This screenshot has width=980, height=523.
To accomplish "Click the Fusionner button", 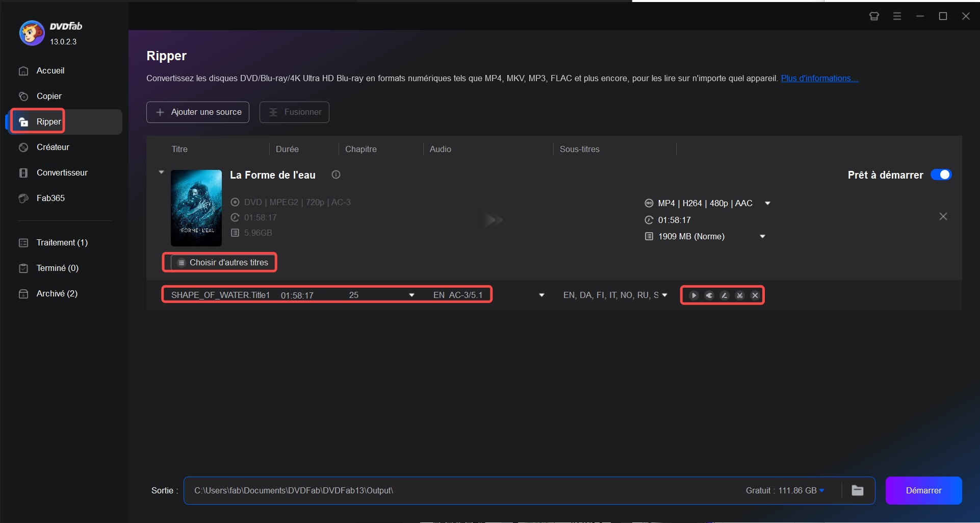I will [x=294, y=112].
